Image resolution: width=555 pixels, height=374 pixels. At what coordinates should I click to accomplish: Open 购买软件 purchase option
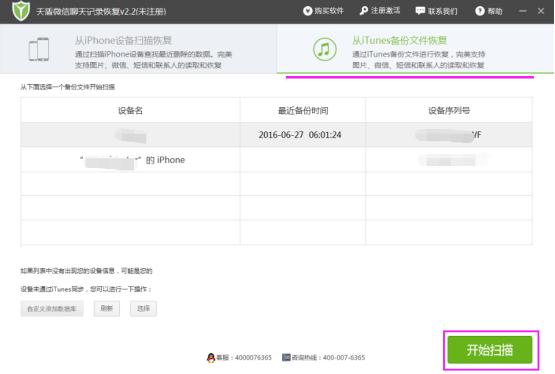point(324,11)
